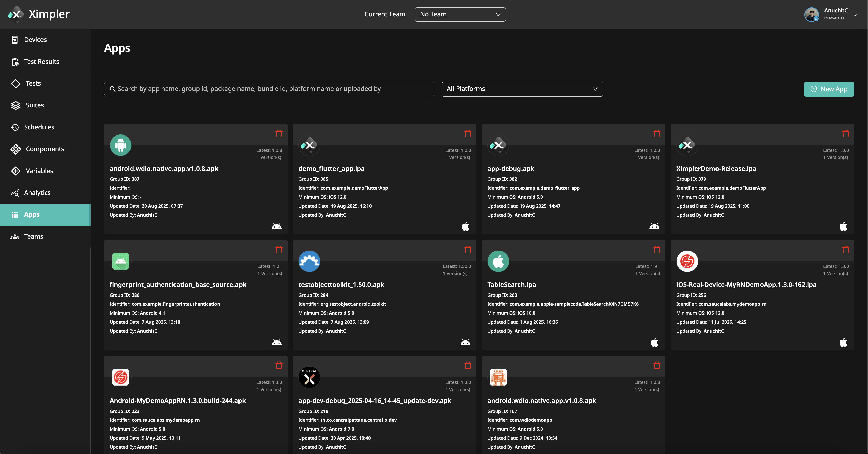Focus the app search field

pyautogui.click(x=269, y=89)
